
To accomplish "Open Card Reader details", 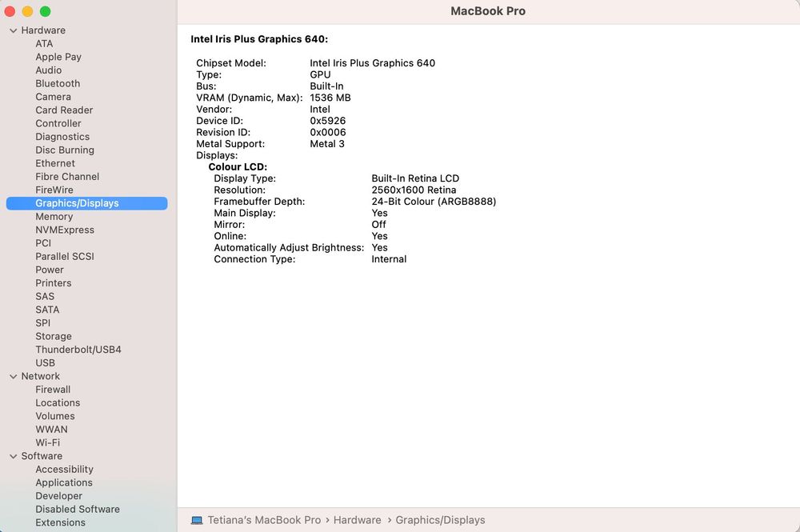I will click(x=64, y=110).
